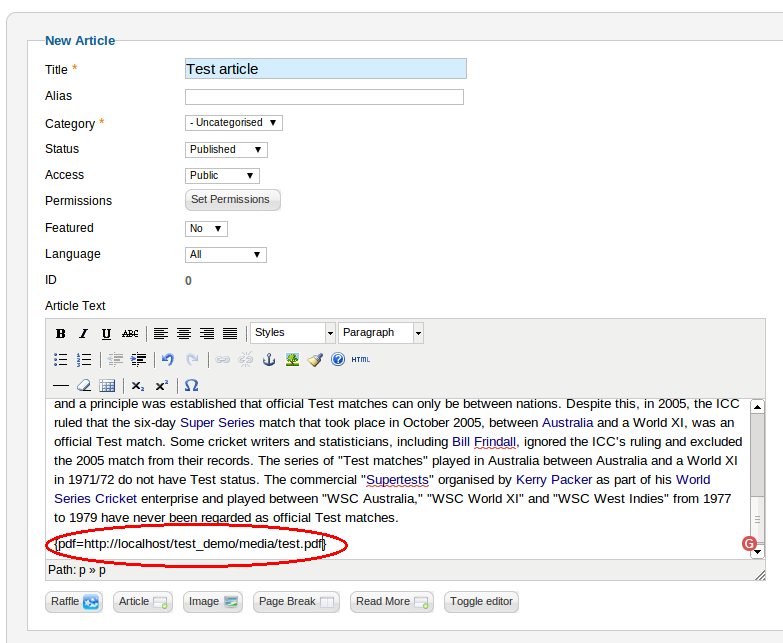Click the Alias input field

click(x=324, y=97)
